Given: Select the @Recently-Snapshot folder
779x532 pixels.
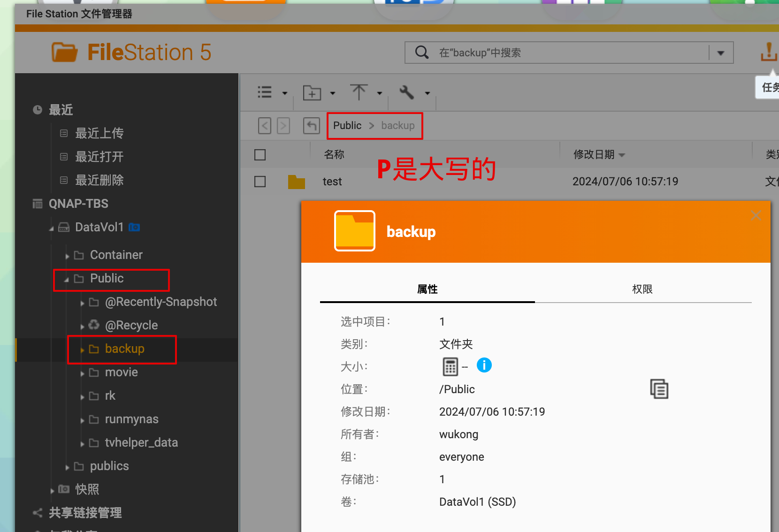Looking at the screenshot, I should [x=161, y=302].
